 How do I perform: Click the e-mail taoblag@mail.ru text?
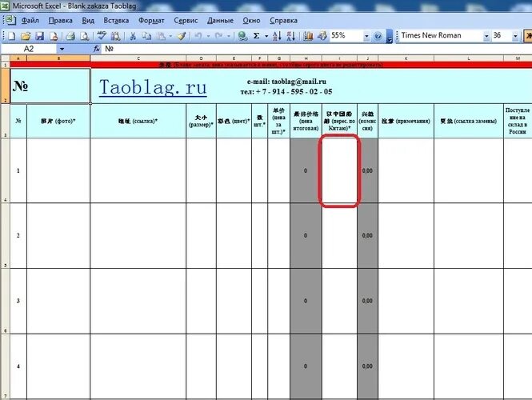point(286,82)
